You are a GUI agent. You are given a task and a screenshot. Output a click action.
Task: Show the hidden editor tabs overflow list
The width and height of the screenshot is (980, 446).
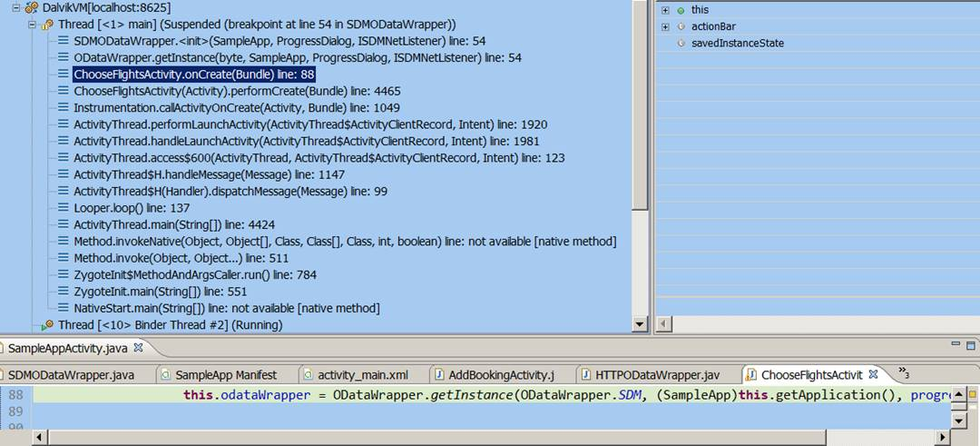[x=903, y=372]
